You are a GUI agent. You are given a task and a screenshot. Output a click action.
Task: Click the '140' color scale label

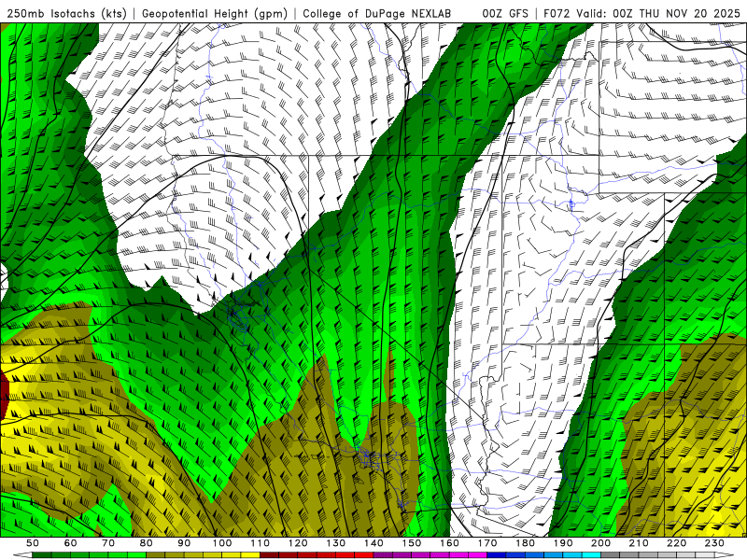pos(373,543)
